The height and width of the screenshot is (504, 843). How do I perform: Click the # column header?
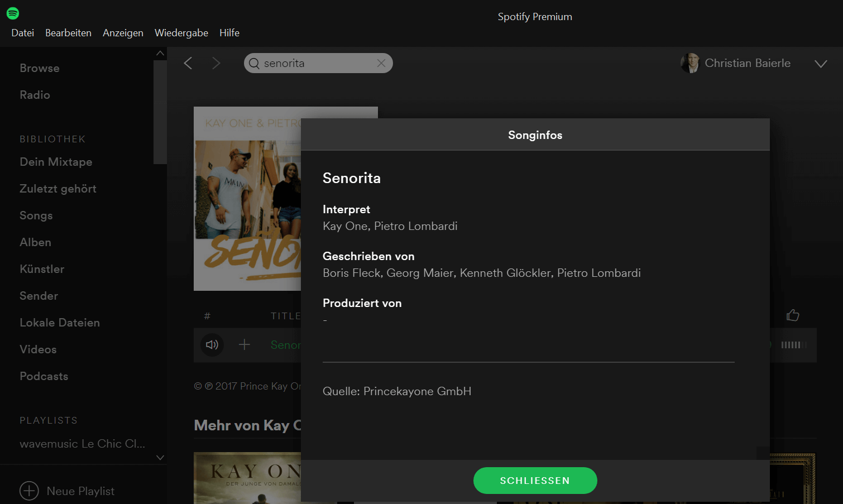point(207,316)
